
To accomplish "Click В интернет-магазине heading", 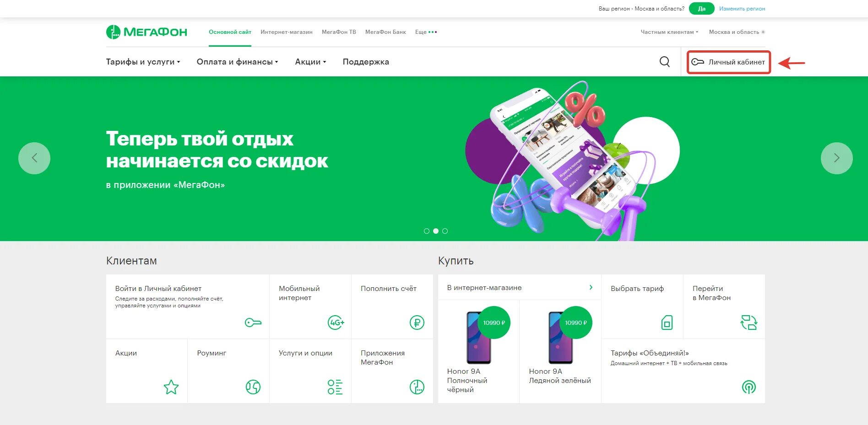I will (484, 288).
